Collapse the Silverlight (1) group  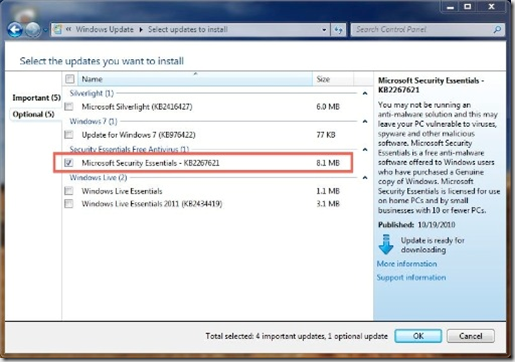tap(365, 93)
